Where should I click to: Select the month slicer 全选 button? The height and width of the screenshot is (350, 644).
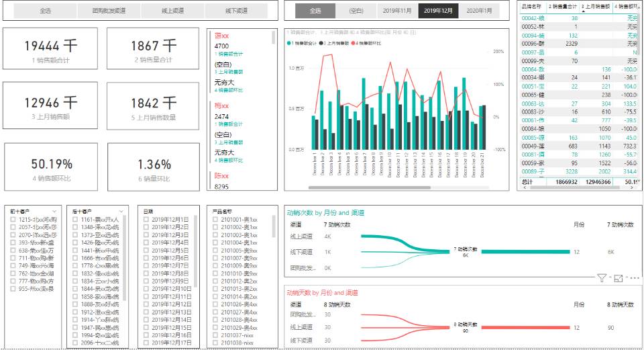[x=315, y=11]
